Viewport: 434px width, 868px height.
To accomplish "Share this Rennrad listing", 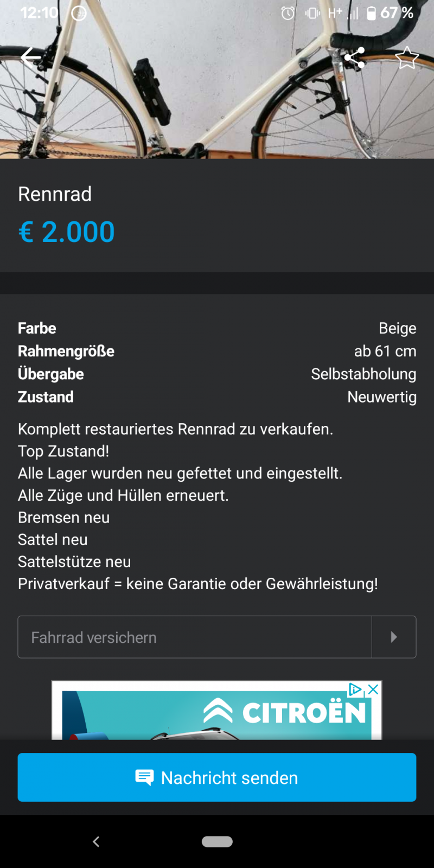I will coord(354,57).
